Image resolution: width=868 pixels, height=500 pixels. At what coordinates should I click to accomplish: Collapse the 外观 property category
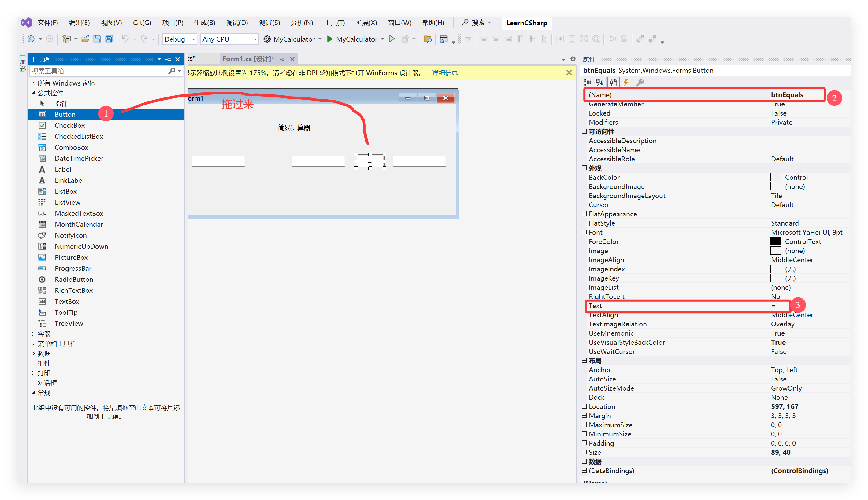(x=584, y=168)
